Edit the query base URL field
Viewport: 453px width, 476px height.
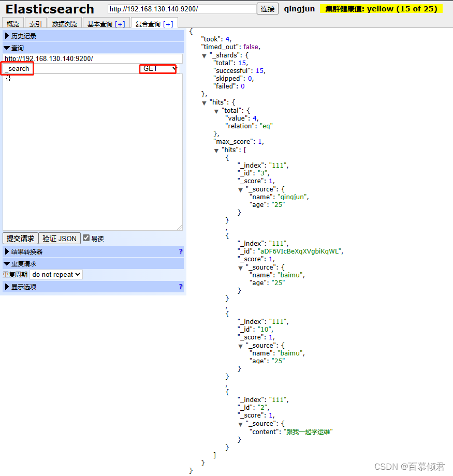coord(93,58)
